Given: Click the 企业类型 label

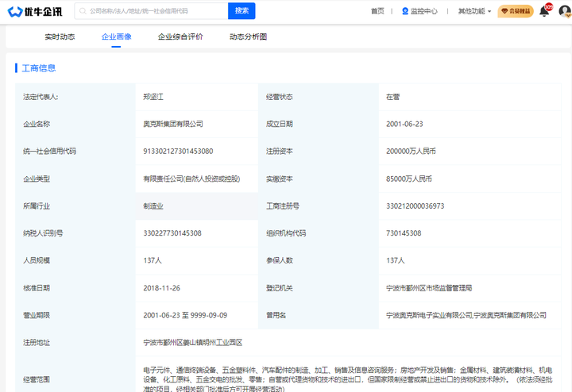Looking at the screenshot, I should [37, 179].
